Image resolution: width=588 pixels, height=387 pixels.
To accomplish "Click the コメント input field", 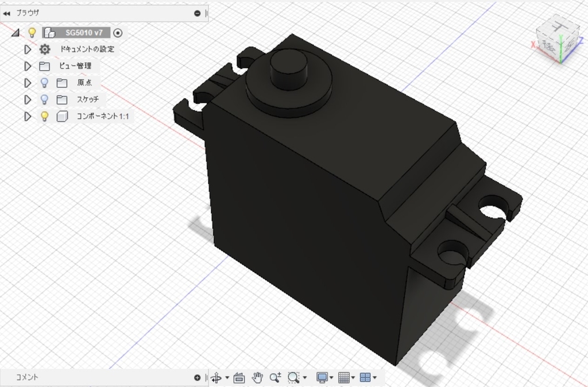I will pyautogui.click(x=86, y=377).
